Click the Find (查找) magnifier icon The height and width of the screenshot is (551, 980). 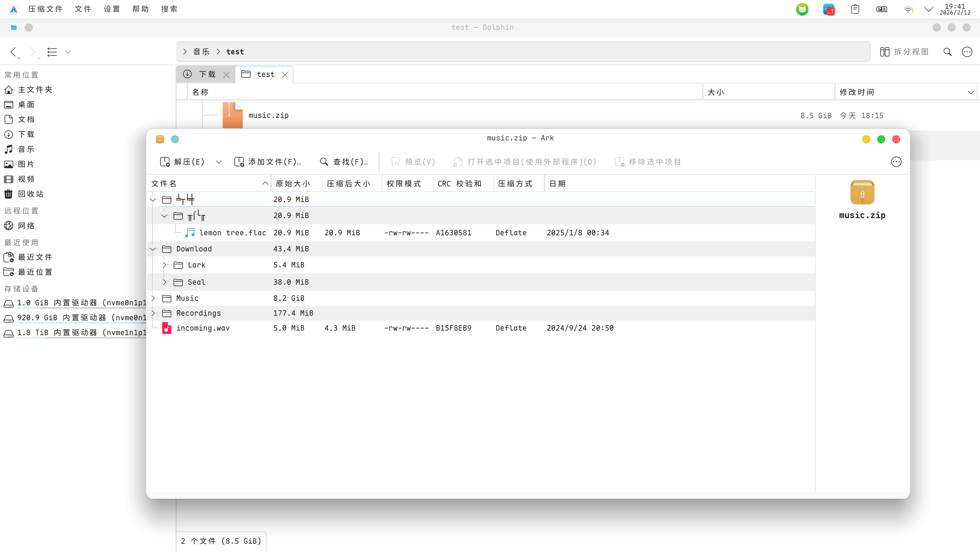click(324, 162)
